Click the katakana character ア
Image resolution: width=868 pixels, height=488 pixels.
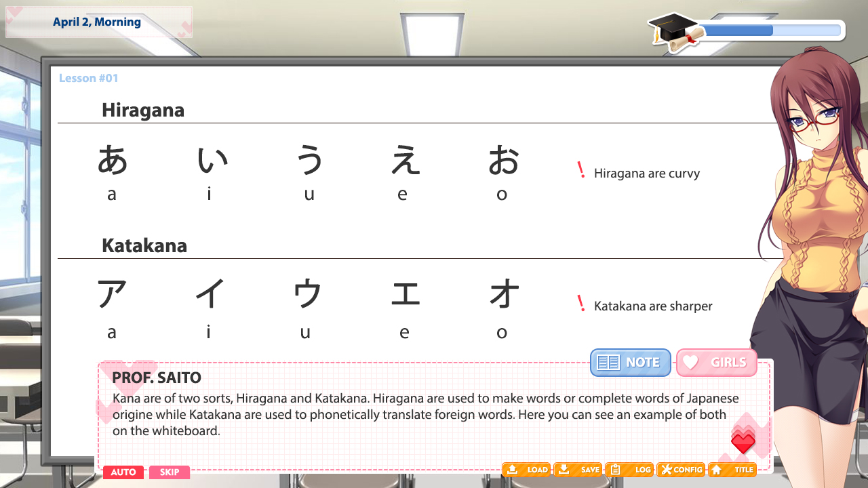coord(111,294)
